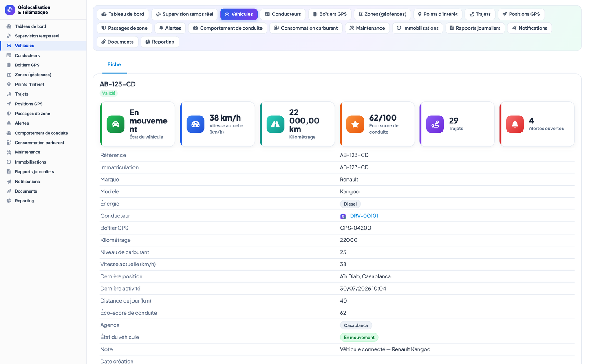Open Points d'intérêt top tab
This screenshot has height=364, width=589.
click(x=438, y=14)
